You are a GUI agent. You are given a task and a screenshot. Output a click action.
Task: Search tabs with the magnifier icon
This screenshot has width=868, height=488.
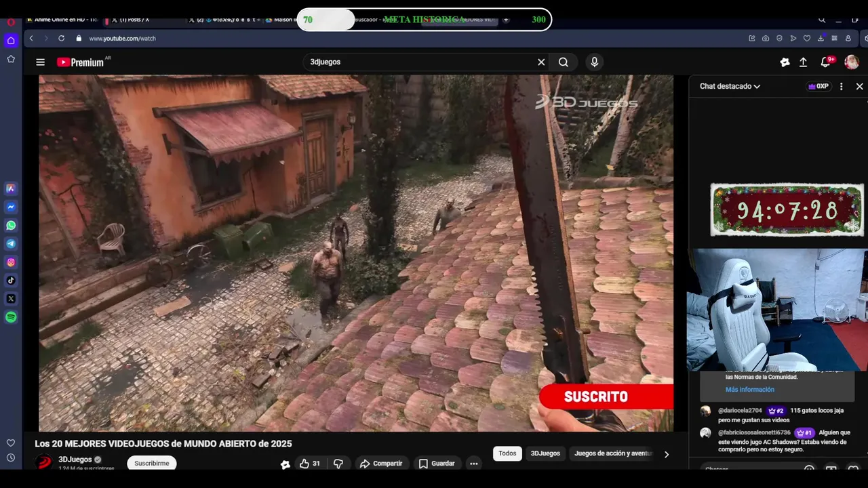[822, 20]
